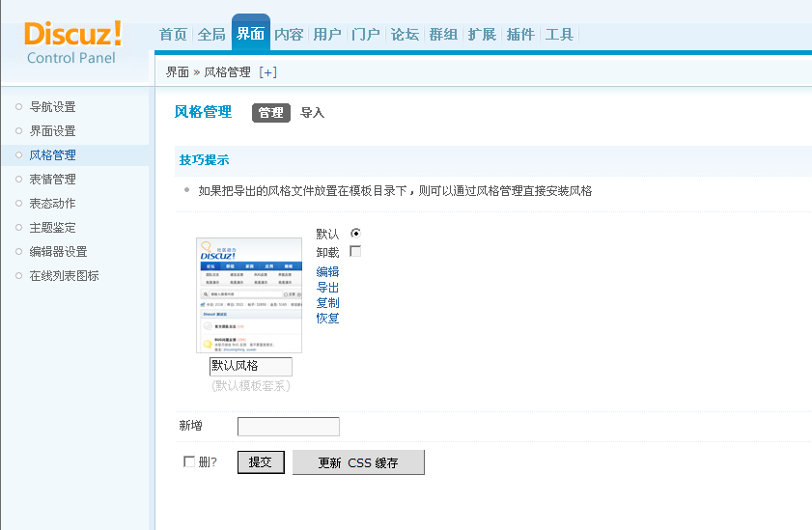Screen dimensions: 812x530
Task: Open the 工具 top menu
Action: coord(559,35)
